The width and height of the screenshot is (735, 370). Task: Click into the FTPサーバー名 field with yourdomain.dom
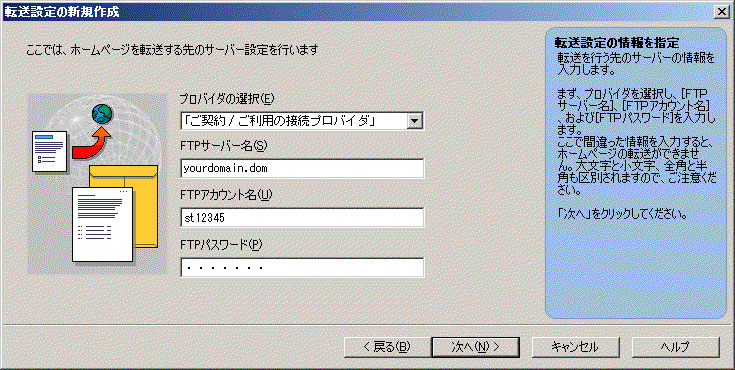tap(302, 168)
